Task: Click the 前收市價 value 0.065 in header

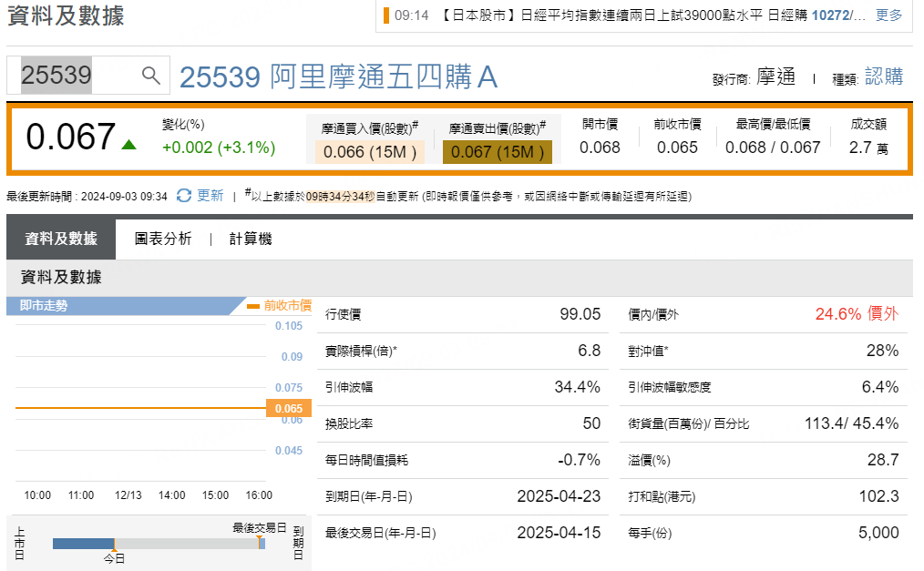Action: [677, 148]
